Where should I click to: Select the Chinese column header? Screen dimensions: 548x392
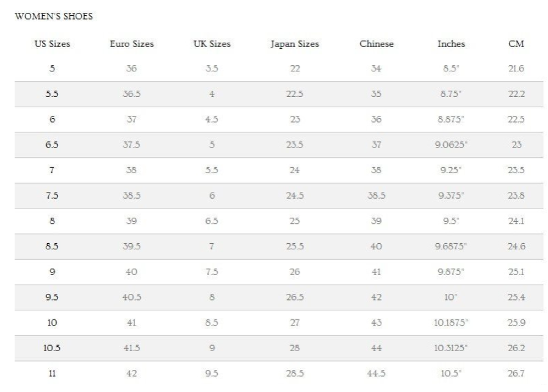pos(377,44)
